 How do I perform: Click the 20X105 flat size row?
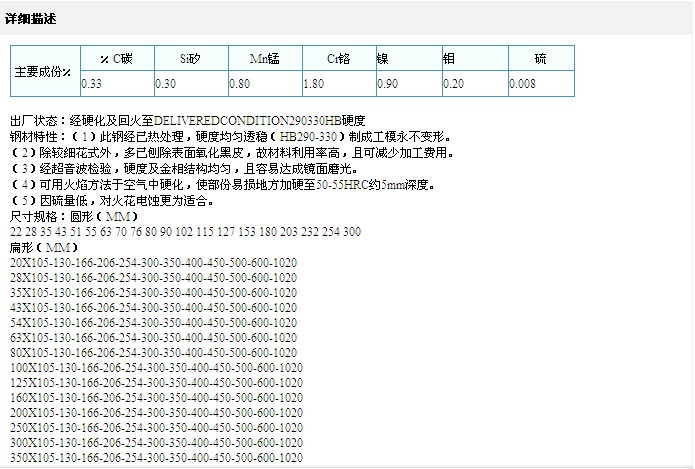[x=153, y=262]
